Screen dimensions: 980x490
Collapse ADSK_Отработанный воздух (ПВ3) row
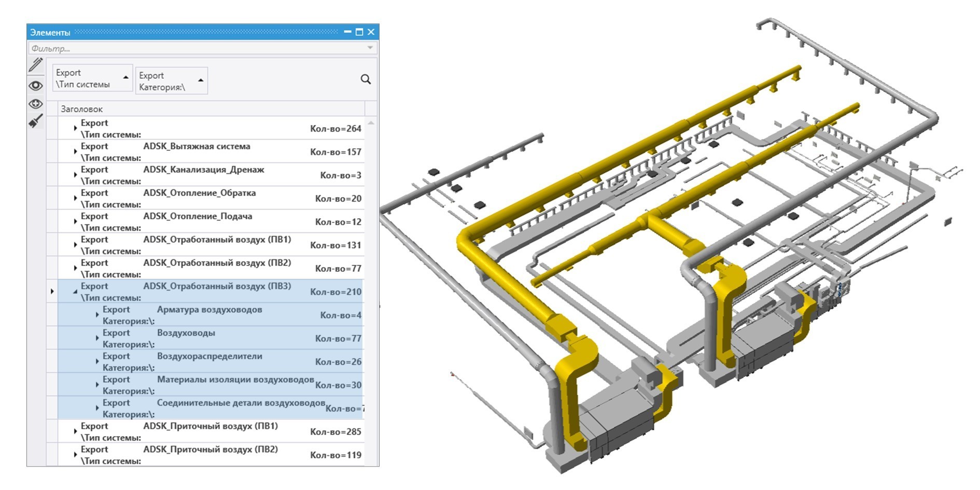[75, 291]
